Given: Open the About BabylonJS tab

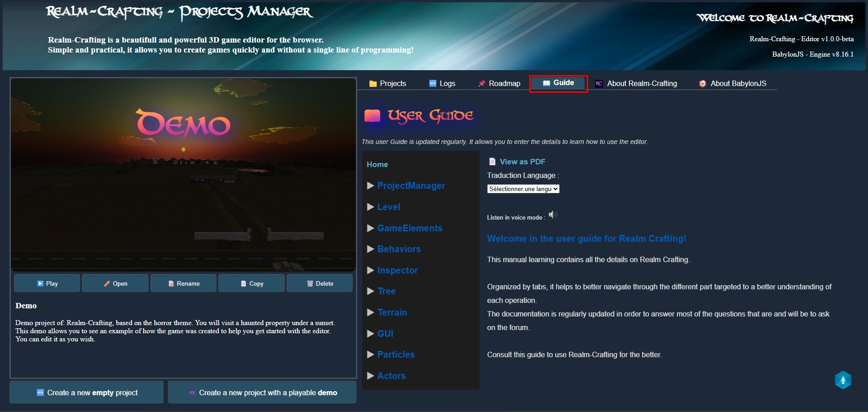Looking at the screenshot, I should point(732,83).
